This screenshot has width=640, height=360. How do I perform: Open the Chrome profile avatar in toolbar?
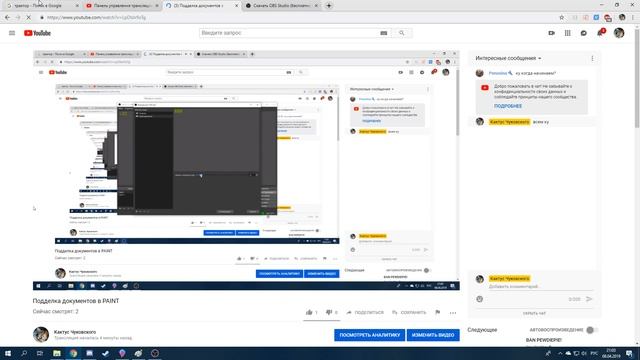622,18
